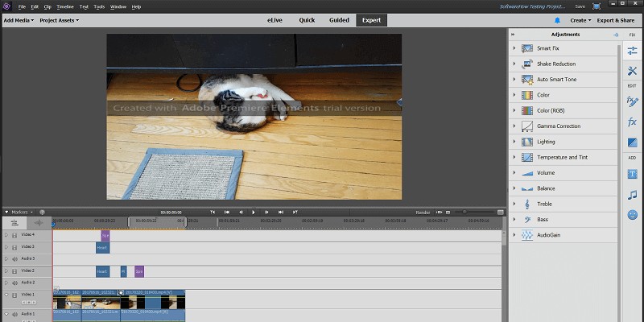Image resolution: width=644 pixels, height=322 pixels.
Task: Open the Adjustments panel from the sidebar
Action: click(632, 52)
